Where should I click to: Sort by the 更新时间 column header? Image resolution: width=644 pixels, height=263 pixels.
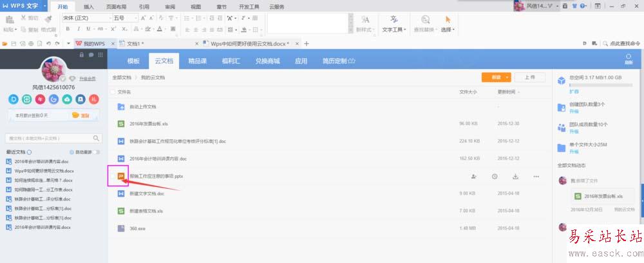point(506,92)
